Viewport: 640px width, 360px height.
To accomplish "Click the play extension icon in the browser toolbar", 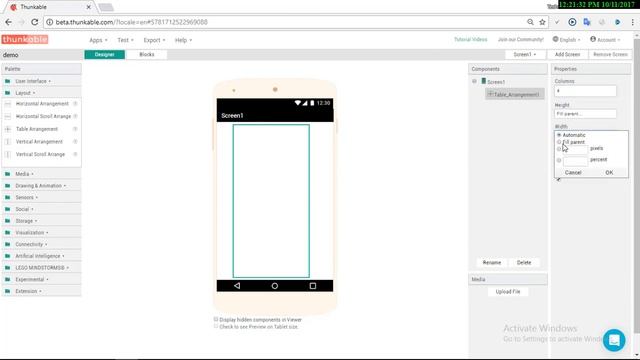I will click(572, 22).
